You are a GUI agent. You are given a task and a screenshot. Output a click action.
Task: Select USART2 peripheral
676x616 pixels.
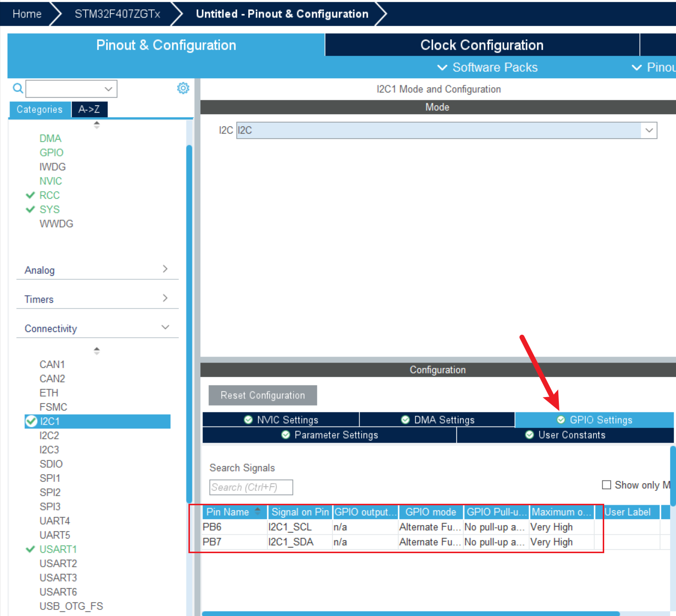point(58,564)
